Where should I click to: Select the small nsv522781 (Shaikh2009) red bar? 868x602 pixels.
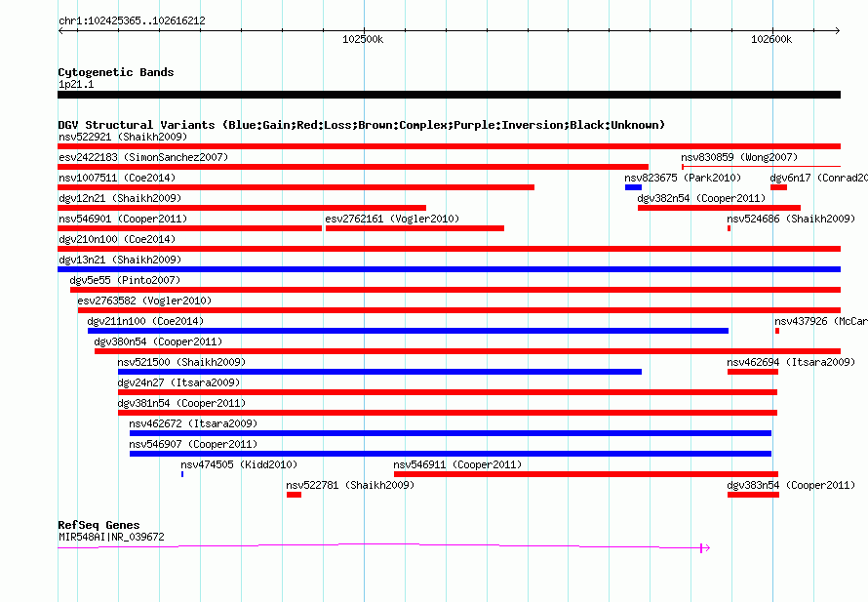(294, 495)
